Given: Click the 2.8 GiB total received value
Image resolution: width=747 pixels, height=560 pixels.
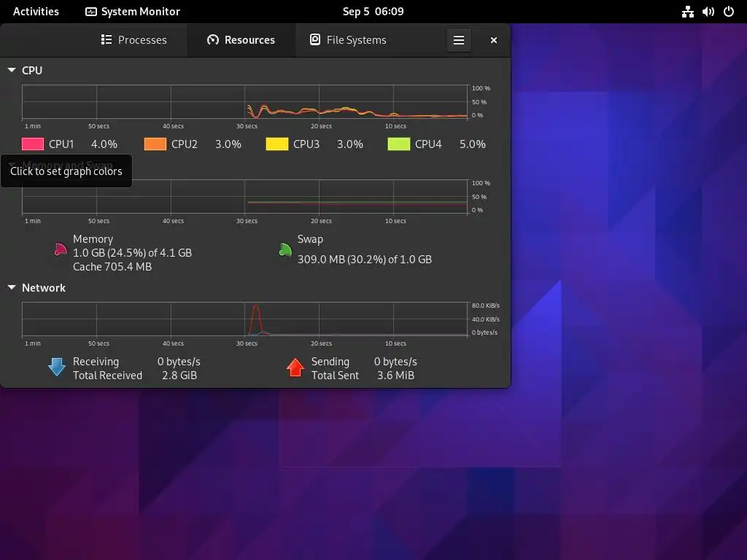Looking at the screenshot, I should (x=179, y=376).
